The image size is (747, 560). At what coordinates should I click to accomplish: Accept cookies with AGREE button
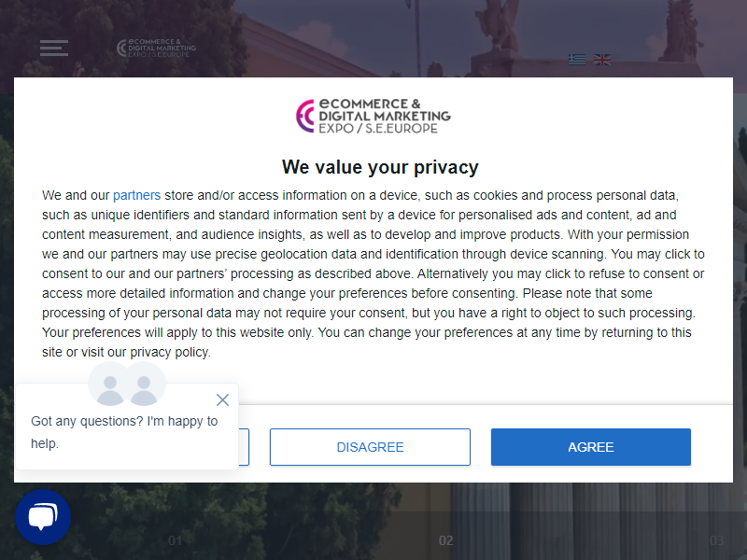pos(591,447)
